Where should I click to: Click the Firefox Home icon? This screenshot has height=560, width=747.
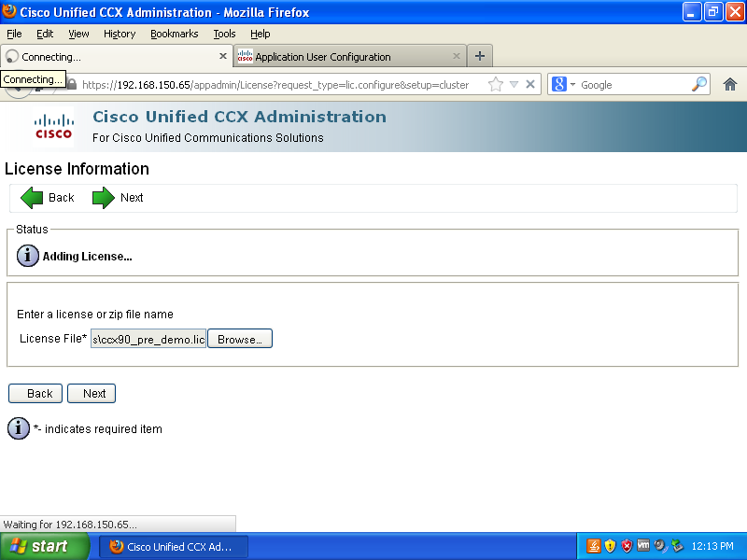730,85
